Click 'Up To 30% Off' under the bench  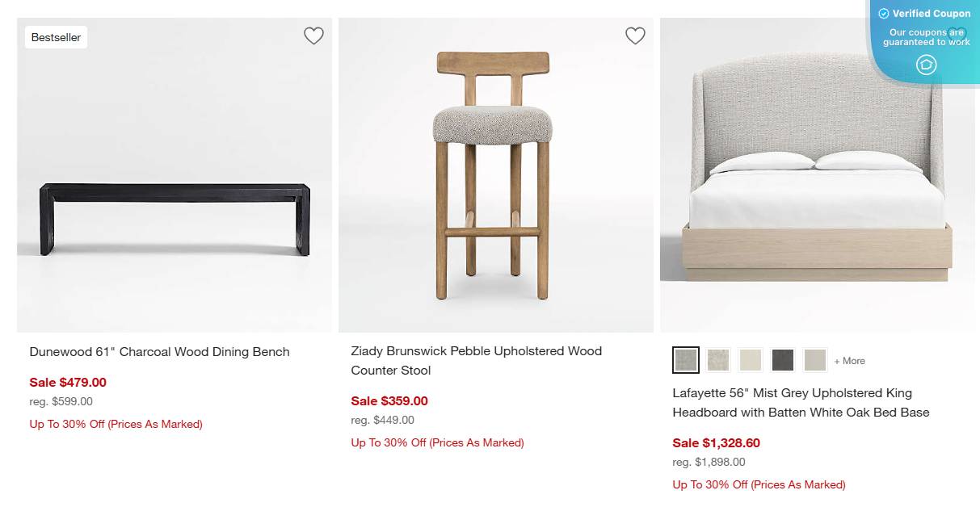(116, 423)
